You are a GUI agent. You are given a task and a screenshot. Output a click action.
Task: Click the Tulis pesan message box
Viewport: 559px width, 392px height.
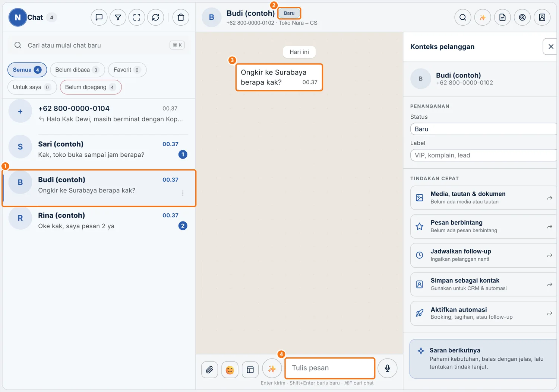tap(330, 368)
